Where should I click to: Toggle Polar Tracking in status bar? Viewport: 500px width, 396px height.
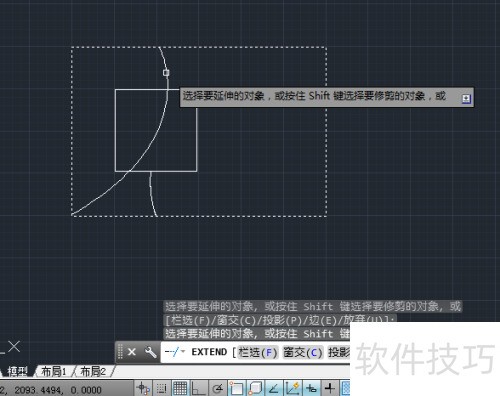point(218,388)
